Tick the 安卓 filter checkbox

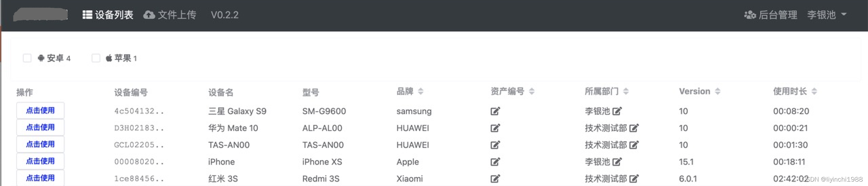tap(27, 58)
